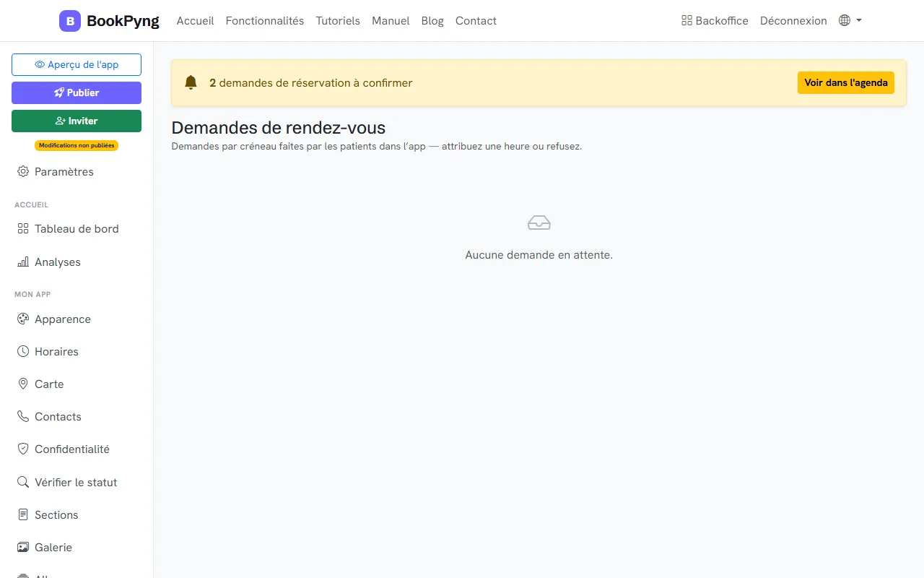Click the Apparence palette icon

pyautogui.click(x=23, y=319)
